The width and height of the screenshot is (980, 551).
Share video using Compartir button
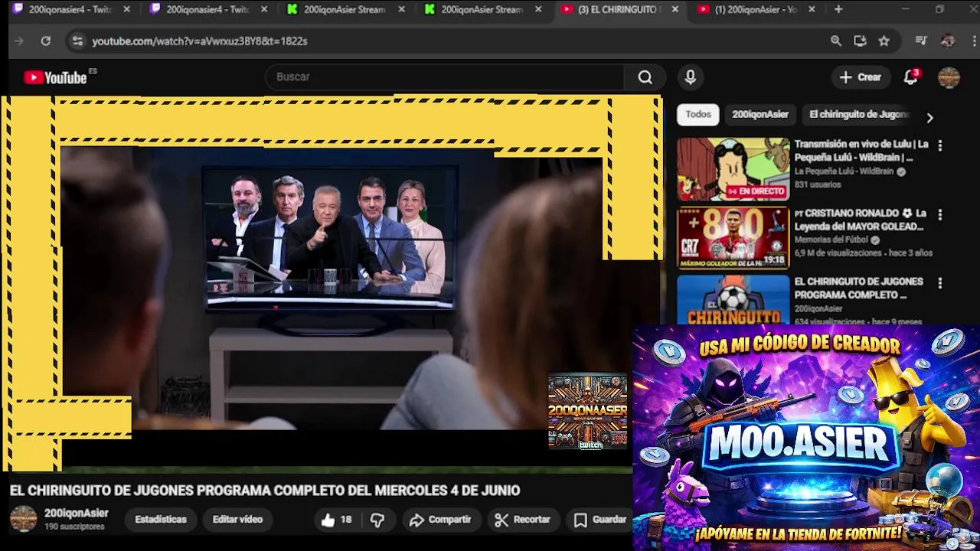click(440, 520)
